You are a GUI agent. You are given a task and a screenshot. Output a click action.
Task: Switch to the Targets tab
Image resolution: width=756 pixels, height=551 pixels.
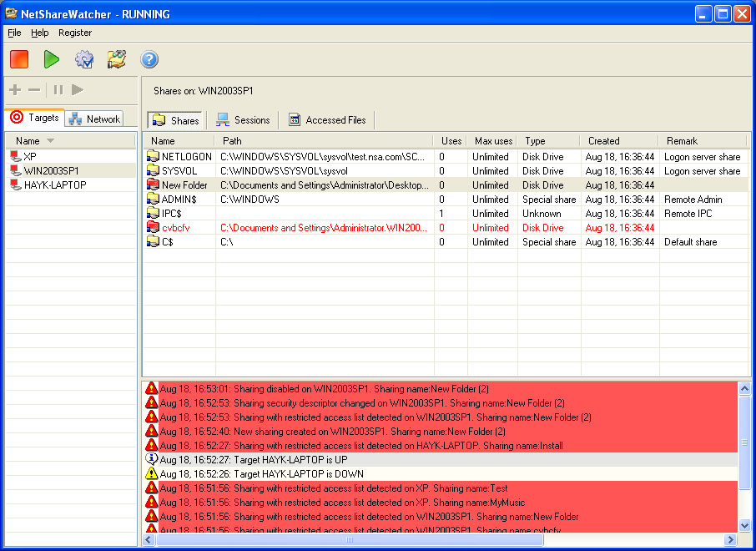[35, 117]
